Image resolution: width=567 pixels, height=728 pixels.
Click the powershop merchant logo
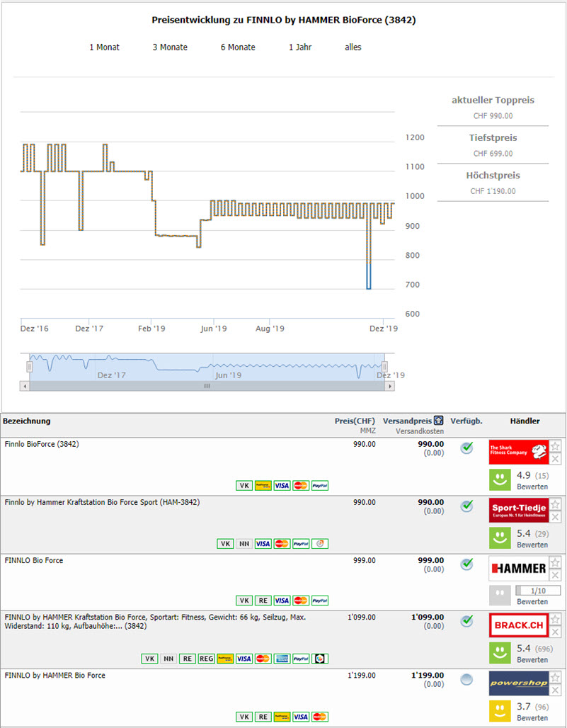[x=517, y=683]
